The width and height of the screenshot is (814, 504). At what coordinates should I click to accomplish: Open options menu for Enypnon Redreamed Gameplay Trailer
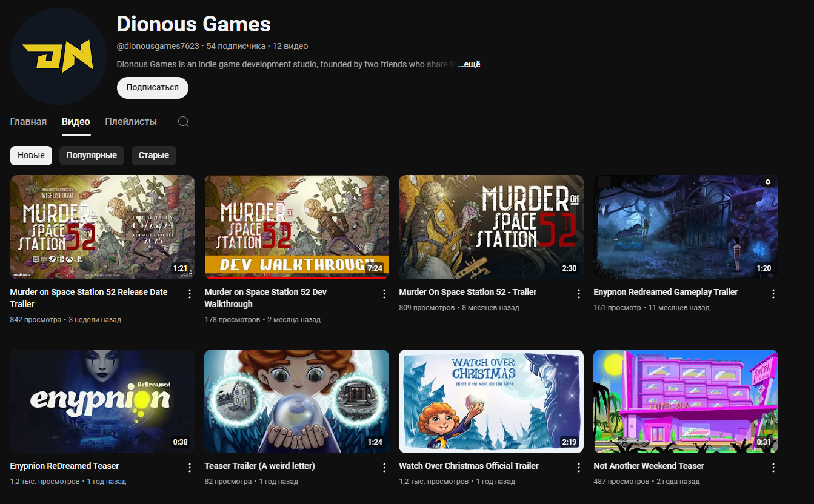[773, 294]
